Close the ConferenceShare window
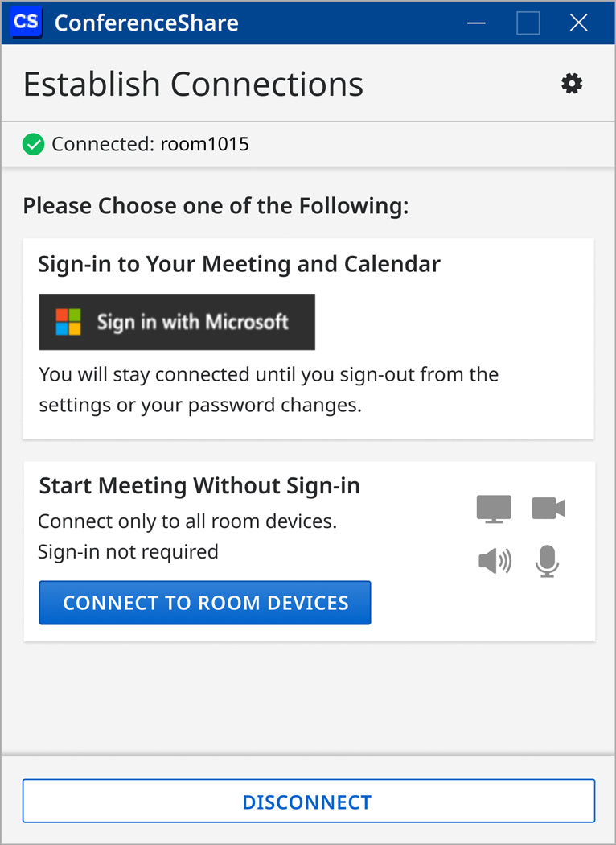 coord(578,23)
